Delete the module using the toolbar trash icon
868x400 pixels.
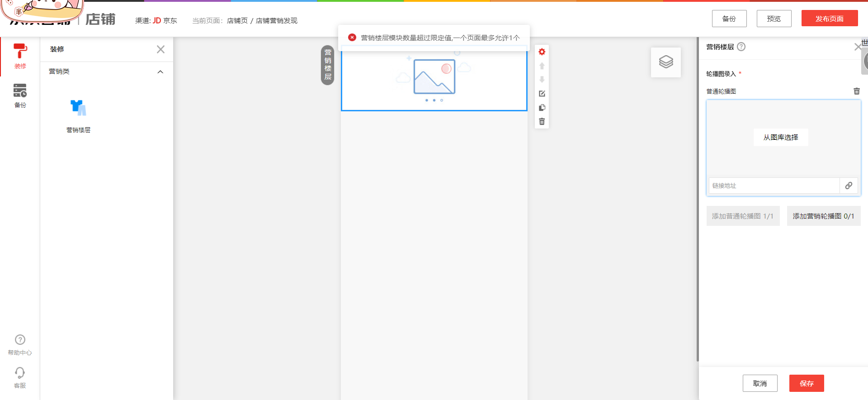[542, 122]
